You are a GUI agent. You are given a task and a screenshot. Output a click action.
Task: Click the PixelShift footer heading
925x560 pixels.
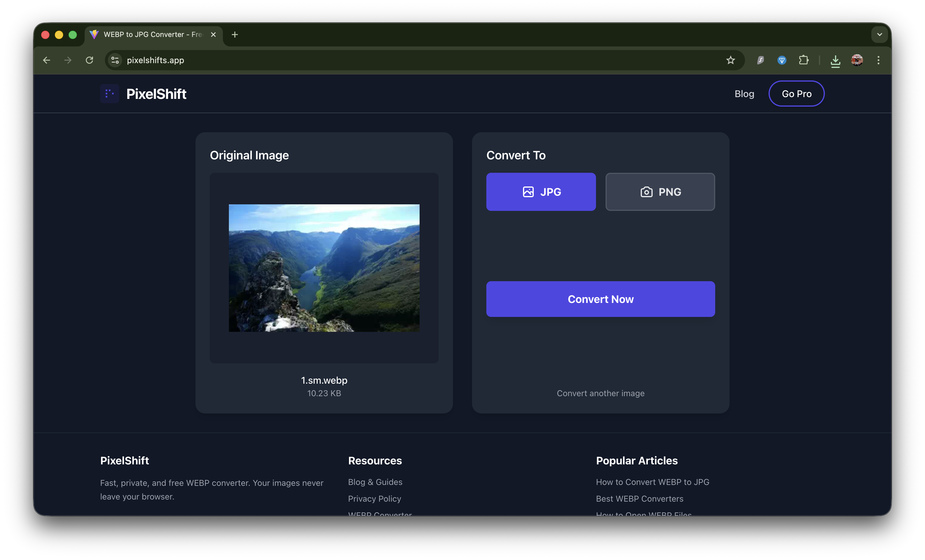pos(125,461)
